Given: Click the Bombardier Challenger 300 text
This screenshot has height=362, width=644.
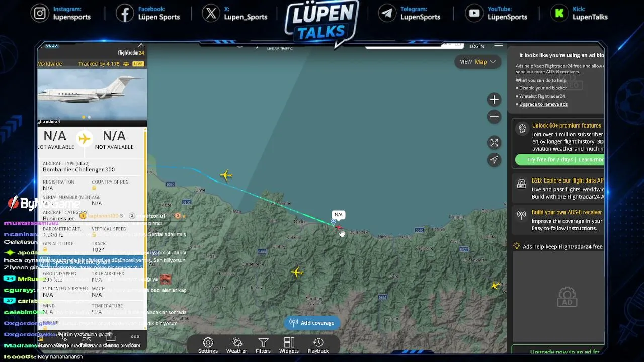Looking at the screenshot, I should (78, 170).
